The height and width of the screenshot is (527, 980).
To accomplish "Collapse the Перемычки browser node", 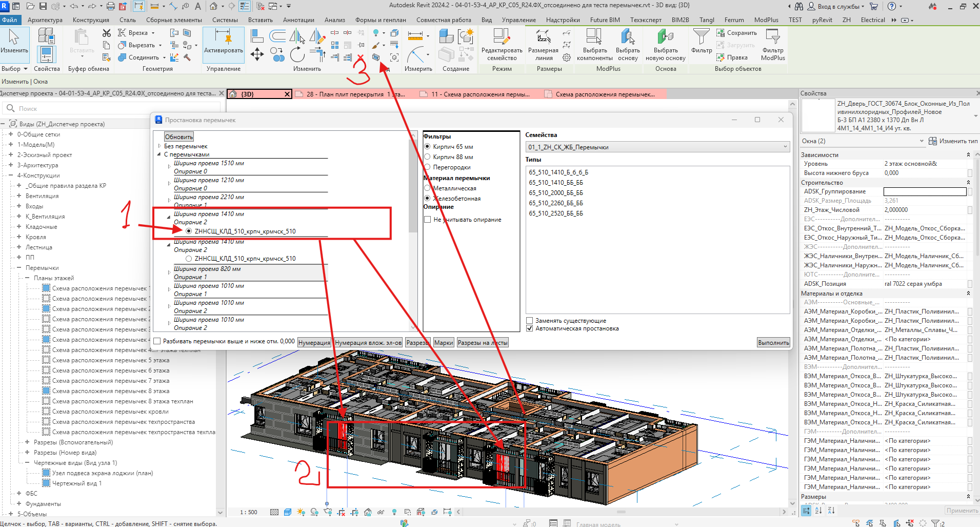I will [19, 268].
